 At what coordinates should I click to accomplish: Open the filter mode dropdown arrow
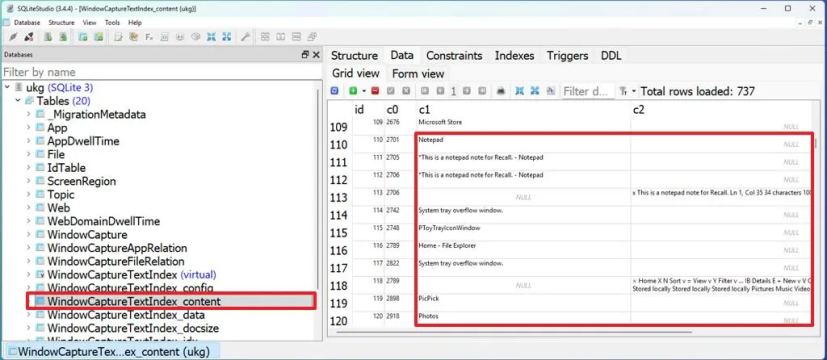[634, 91]
